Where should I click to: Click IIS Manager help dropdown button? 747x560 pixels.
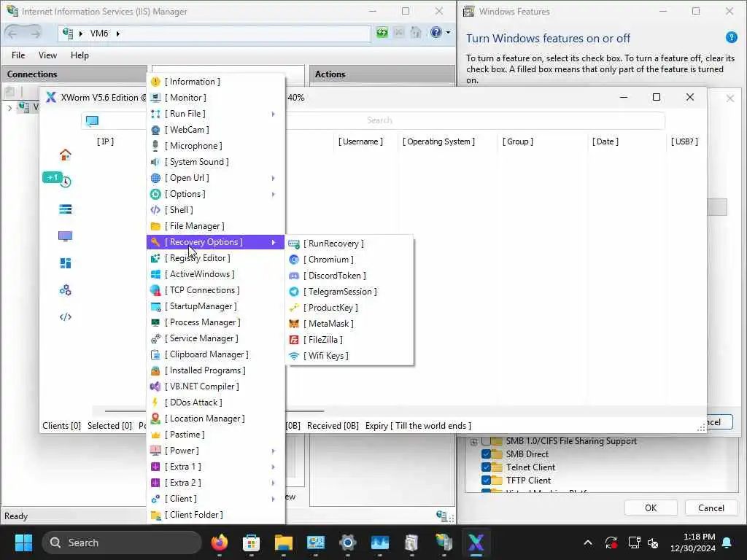(448, 33)
